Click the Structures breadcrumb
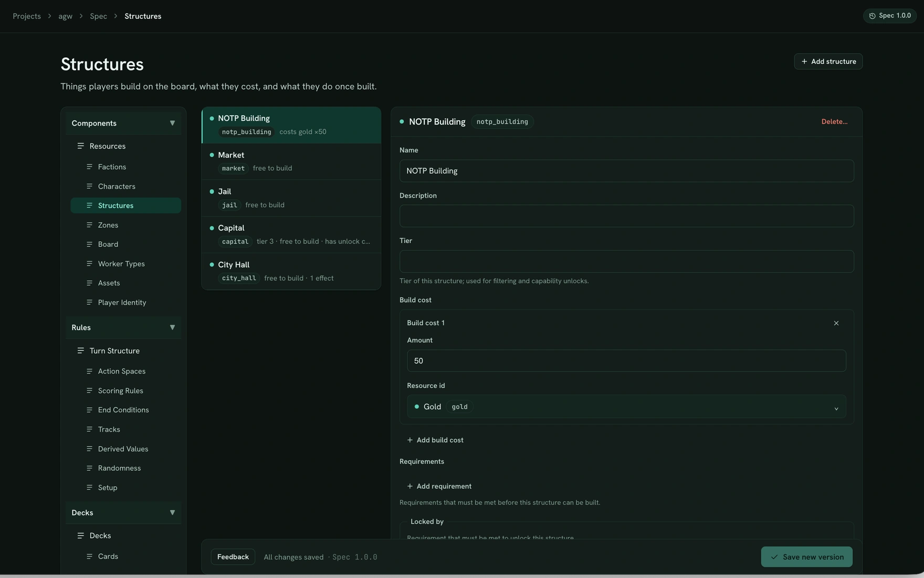The image size is (924, 578). coord(143,16)
